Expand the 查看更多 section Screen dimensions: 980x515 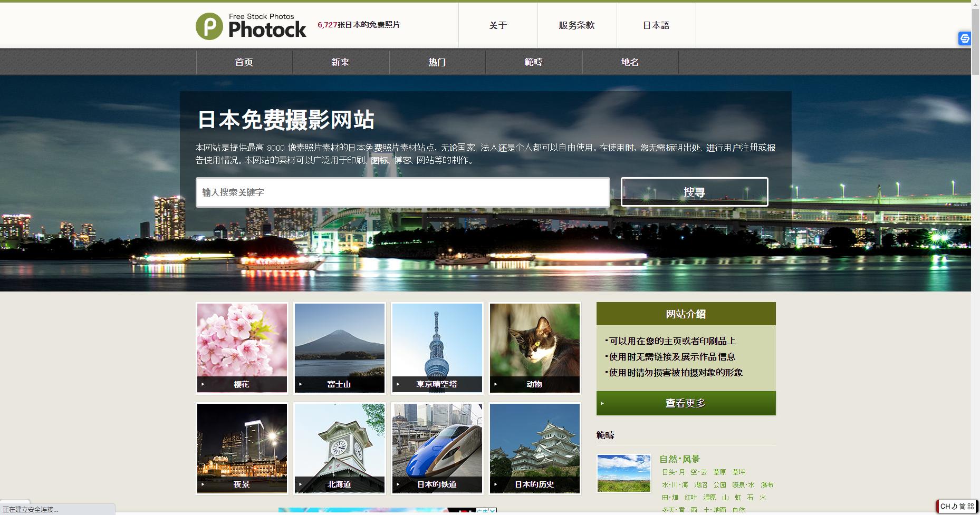tap(686, 403)
